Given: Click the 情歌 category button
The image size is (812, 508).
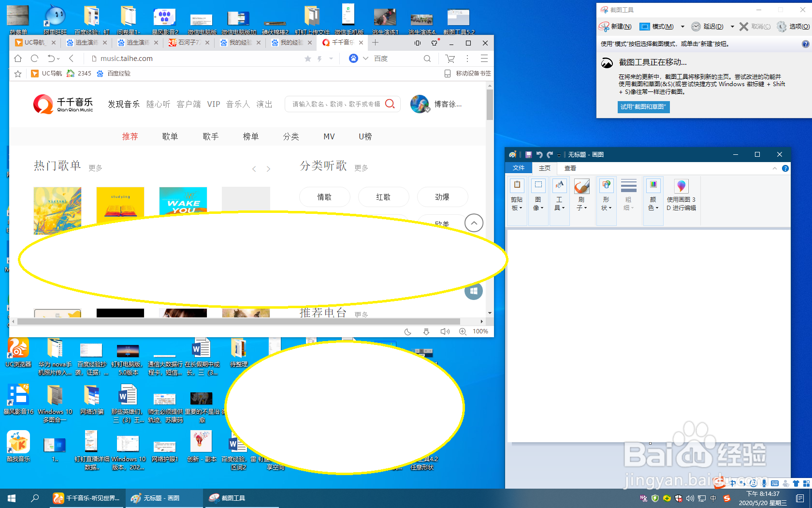Looking at the screenshot, I should coord(325,197).
